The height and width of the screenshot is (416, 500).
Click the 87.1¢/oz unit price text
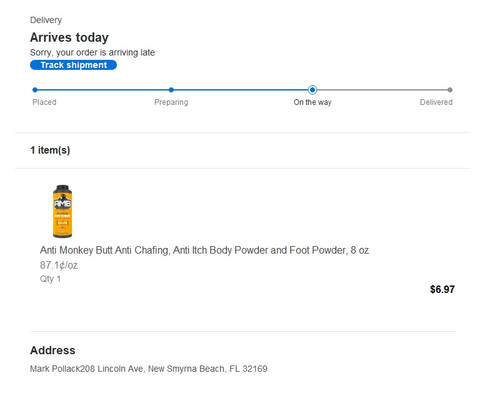pos(59,265)
